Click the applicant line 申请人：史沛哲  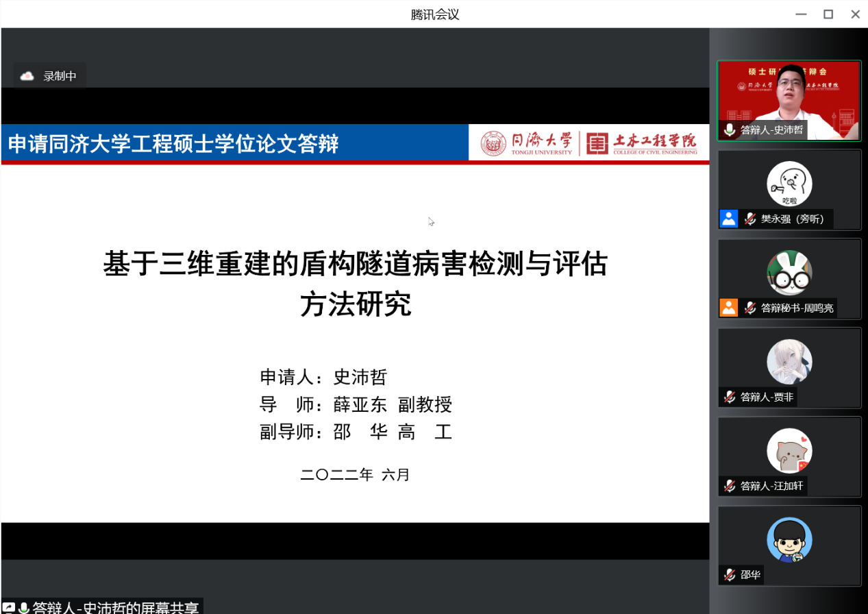point(323,377)
